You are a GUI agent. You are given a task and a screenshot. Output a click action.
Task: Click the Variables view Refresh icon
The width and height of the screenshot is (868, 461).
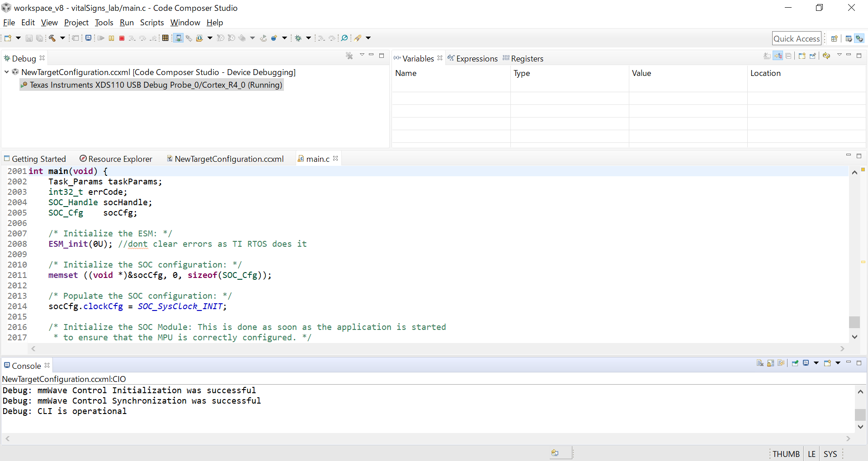(x=826, y=56)
